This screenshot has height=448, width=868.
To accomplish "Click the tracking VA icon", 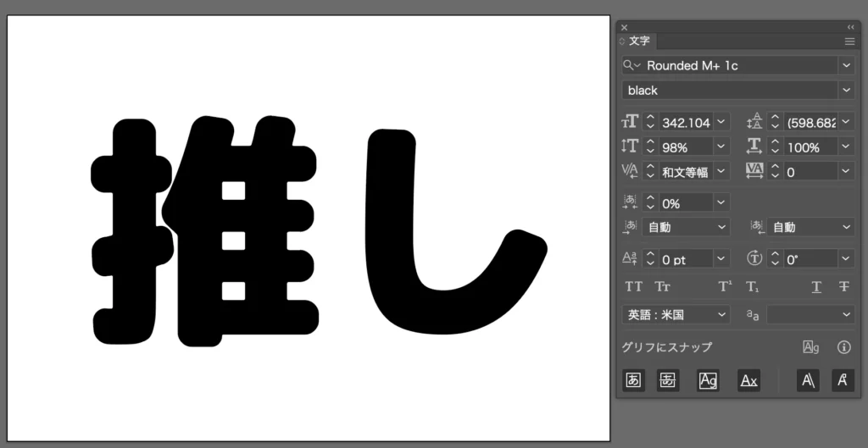I will point(754,169).
